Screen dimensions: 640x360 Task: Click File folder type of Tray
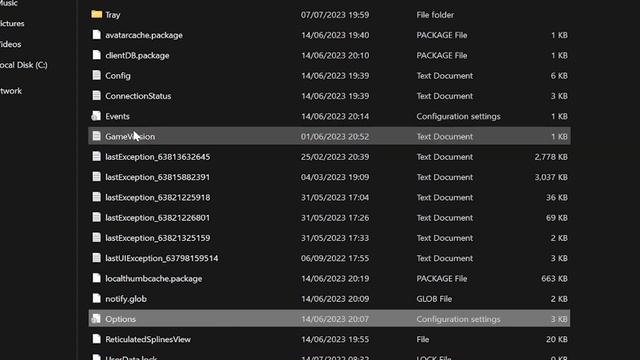coord(435,15)
